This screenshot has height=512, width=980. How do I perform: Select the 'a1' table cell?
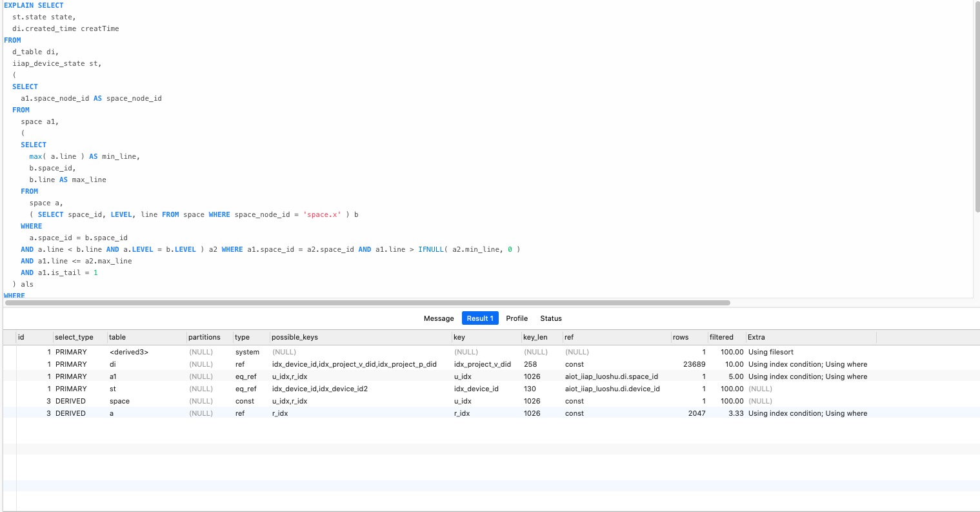114,376
